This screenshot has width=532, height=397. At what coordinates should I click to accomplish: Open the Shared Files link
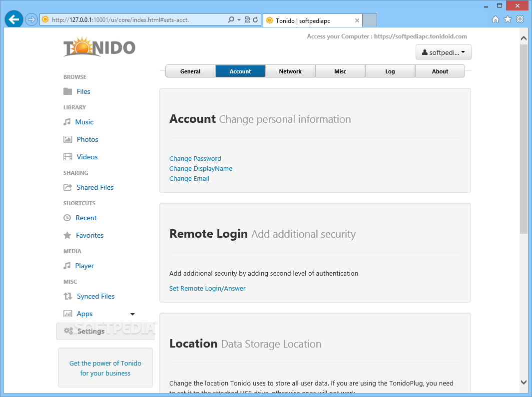coord(95,187)
